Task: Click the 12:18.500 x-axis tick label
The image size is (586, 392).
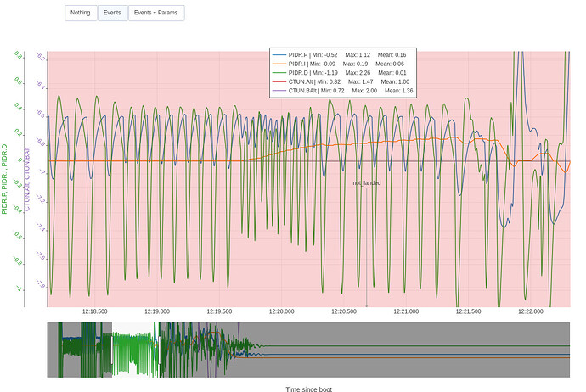Action: tap(95, 311)
